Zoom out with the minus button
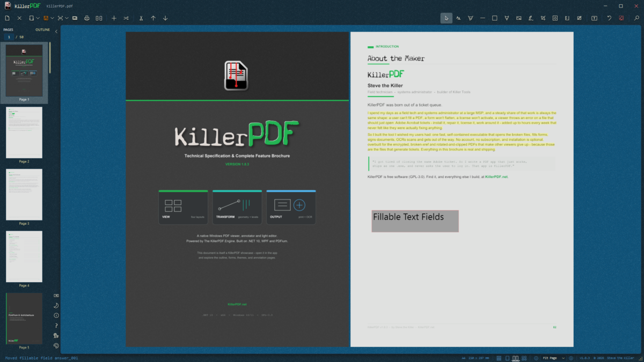Screen dimensions: 644x362 coord(536,358)
